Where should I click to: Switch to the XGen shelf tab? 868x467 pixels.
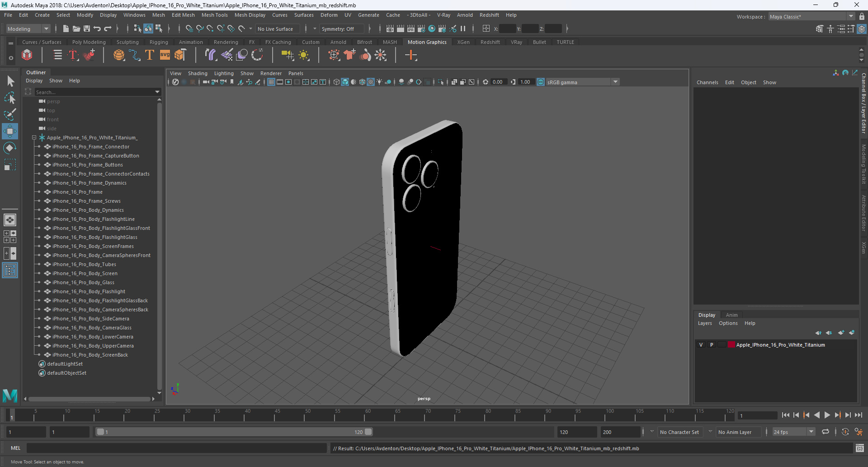click(463, 42)
